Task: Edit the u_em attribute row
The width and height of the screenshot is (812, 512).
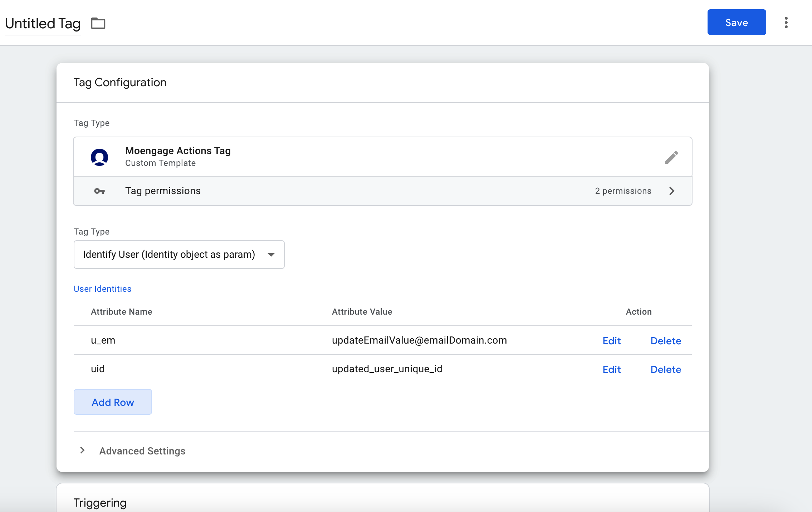Action: point(612,341)
